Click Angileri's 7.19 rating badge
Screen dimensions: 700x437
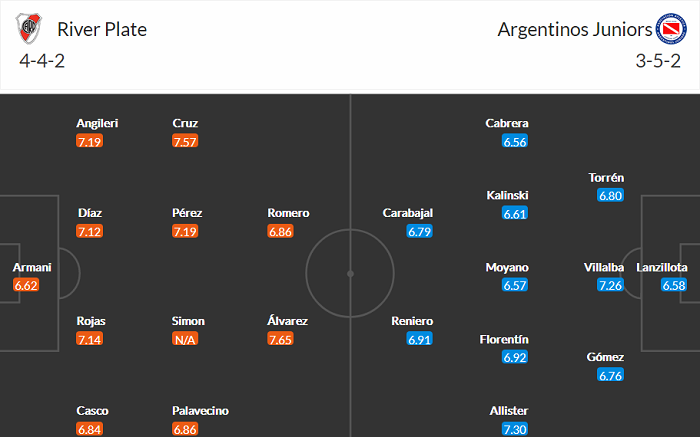click(90, 142)
